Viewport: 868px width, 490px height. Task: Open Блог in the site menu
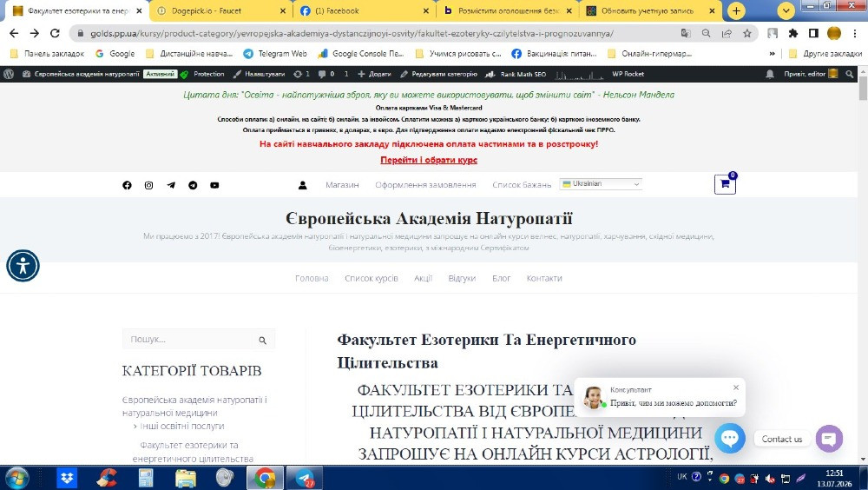[x=501, y=278]
